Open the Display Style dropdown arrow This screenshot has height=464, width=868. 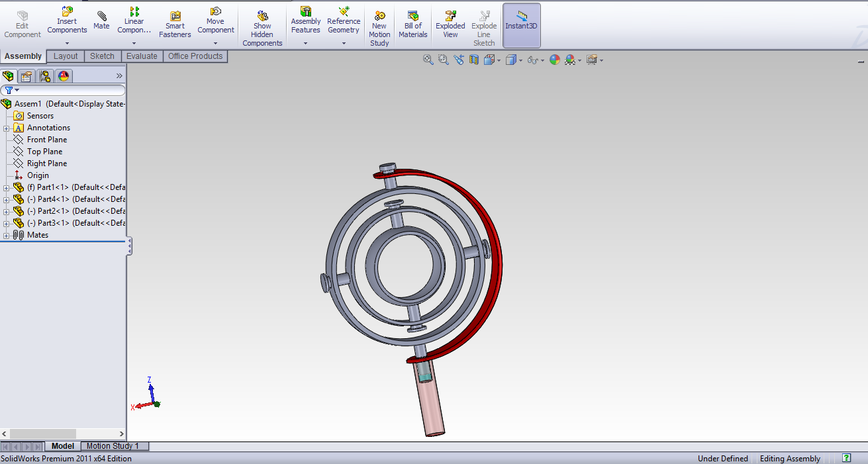coord(520,60)
